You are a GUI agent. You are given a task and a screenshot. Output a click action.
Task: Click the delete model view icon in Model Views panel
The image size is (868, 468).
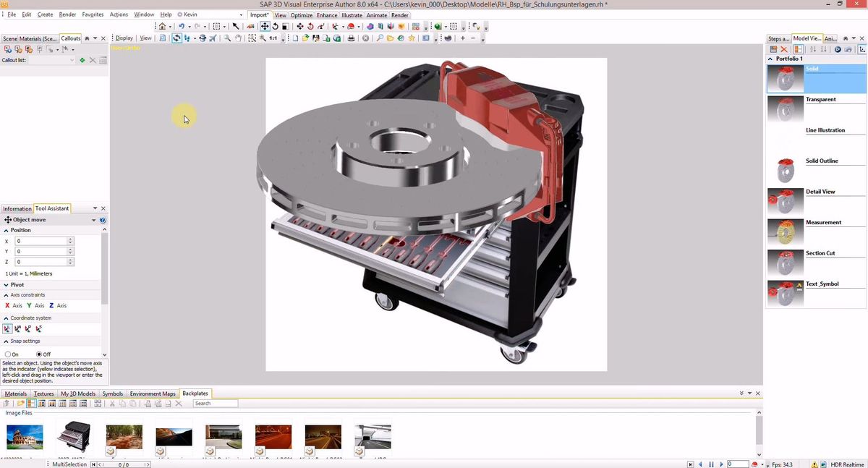coord(783,48)
